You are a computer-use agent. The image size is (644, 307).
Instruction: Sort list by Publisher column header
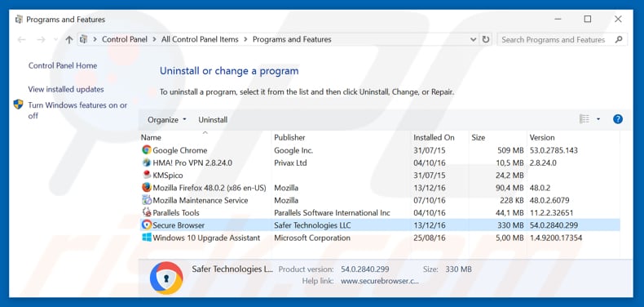coord(289,137)
